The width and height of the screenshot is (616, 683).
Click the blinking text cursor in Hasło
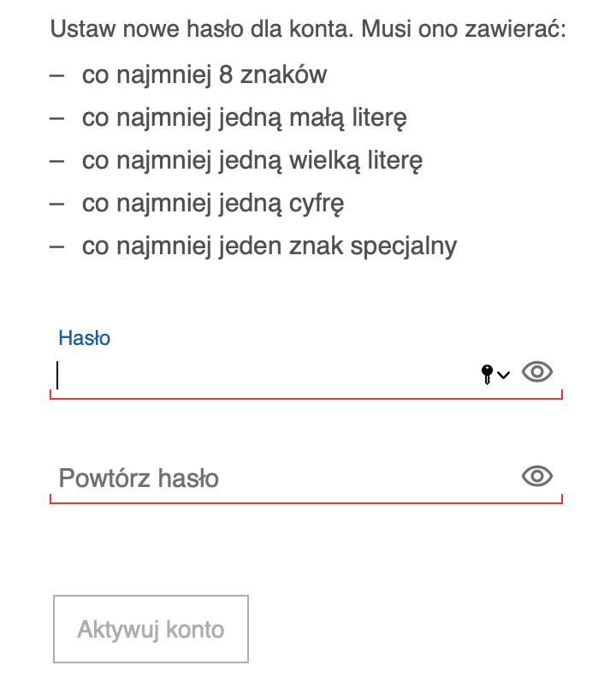tap(57, 375)
